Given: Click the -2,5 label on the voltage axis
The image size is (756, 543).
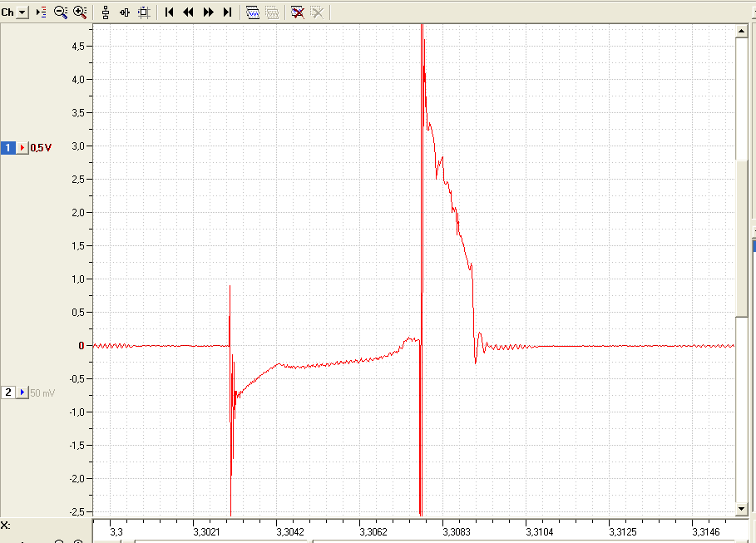Looking at the screenshot, I should (x=77, y=511).
